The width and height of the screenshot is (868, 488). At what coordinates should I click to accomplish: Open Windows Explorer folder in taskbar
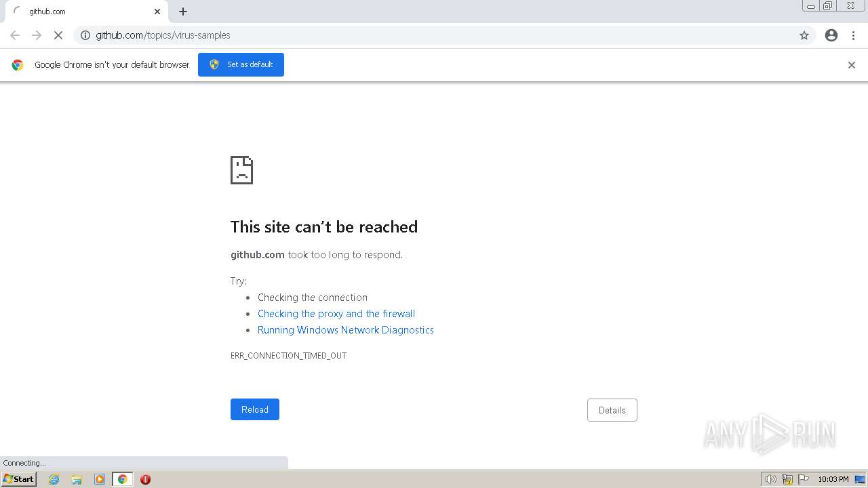click(x=77, y=479)
